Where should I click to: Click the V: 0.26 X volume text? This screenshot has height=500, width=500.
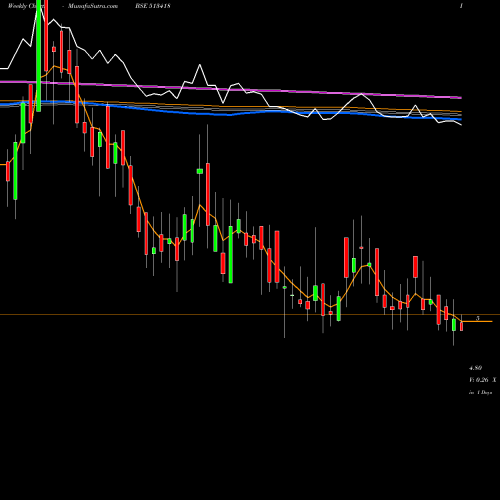coord(482,380)
